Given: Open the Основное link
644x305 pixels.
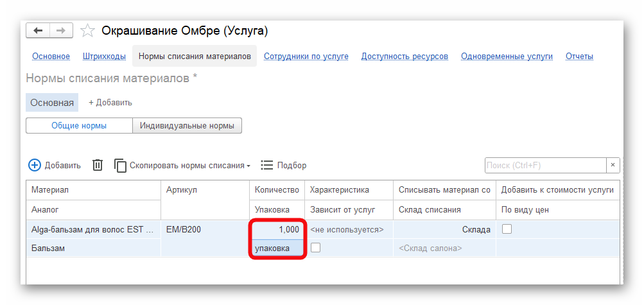Looking at the screenshot, I should point(51,57).
